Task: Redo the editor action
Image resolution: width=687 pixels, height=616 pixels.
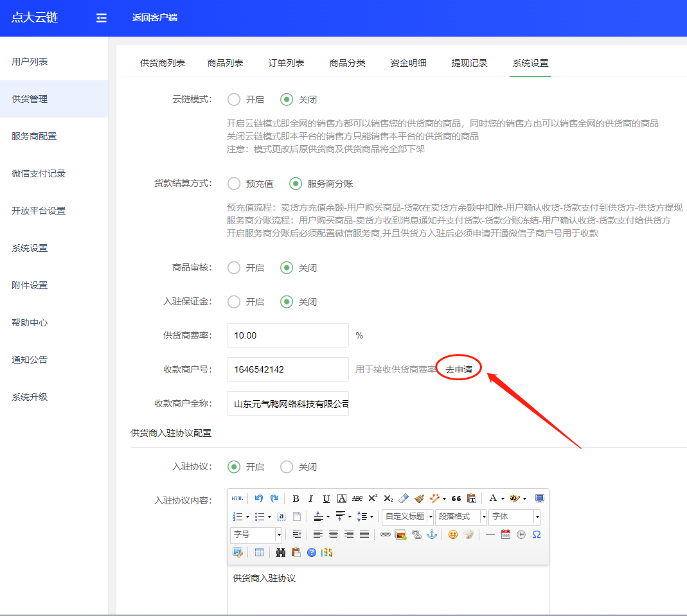Action: [274, 498]
